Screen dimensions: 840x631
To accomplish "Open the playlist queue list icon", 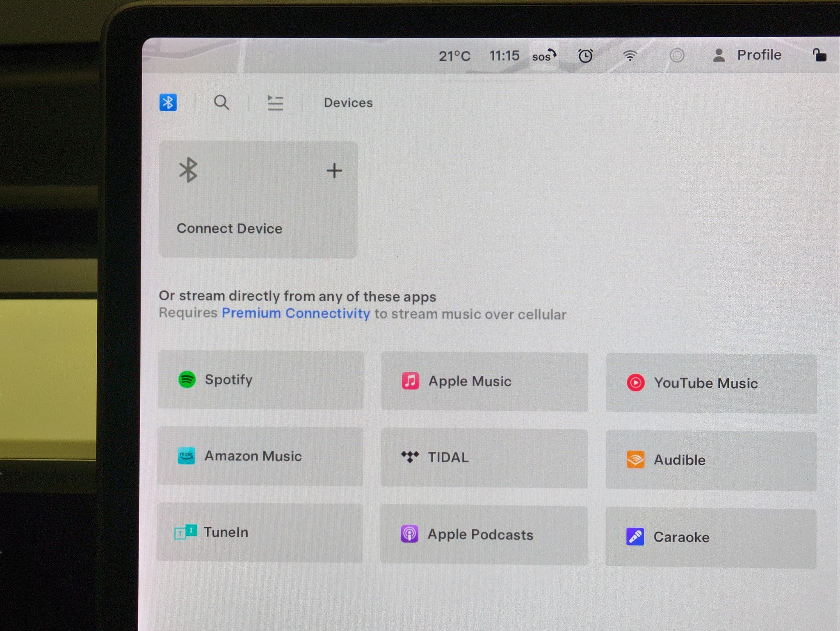I will coord(275,103).
